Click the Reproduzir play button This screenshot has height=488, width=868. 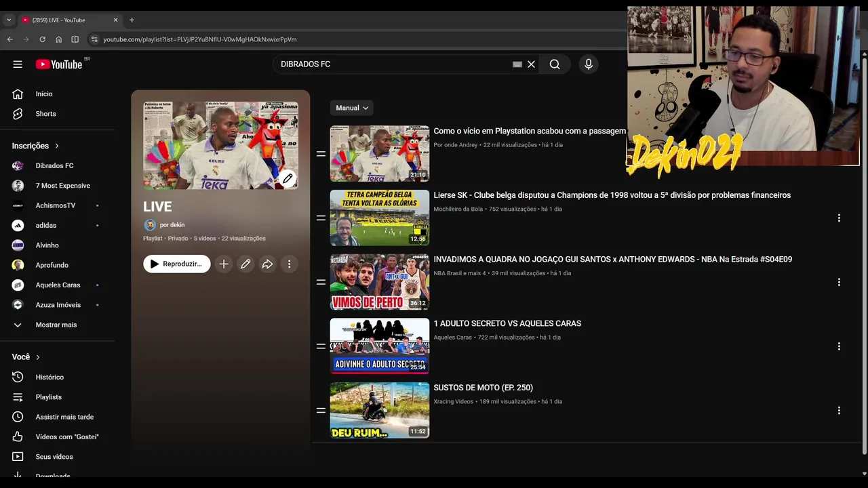[x=176, y=264]
